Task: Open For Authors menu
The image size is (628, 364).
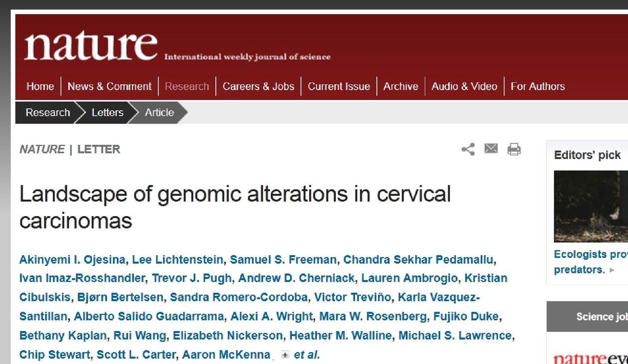Action: click(537, 87)
